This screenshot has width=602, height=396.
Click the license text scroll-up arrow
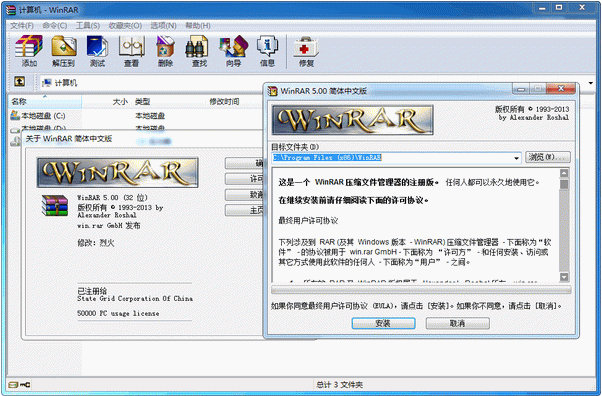click(564, 173)
